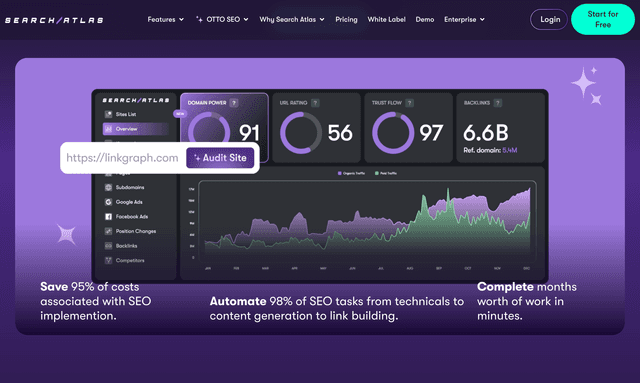The width and height of the screenshot is (640, 383).
Task: Select Overview in dashboard sidebar
Action: point(136,129)
